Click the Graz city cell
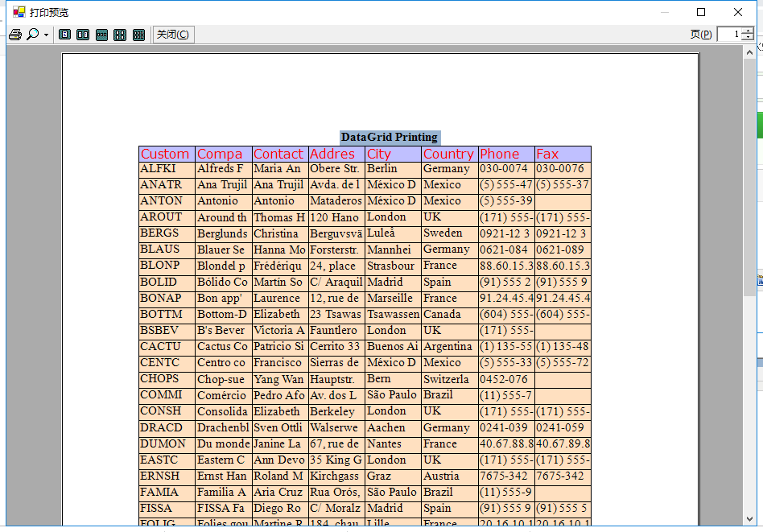The width and height of the screenshot is (763, 532). (393, 476)
